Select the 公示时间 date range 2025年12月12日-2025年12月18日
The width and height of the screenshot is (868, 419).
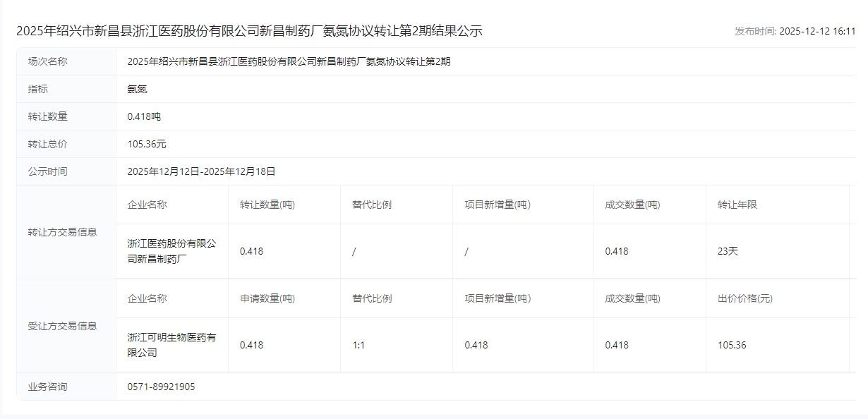point(201,171)
